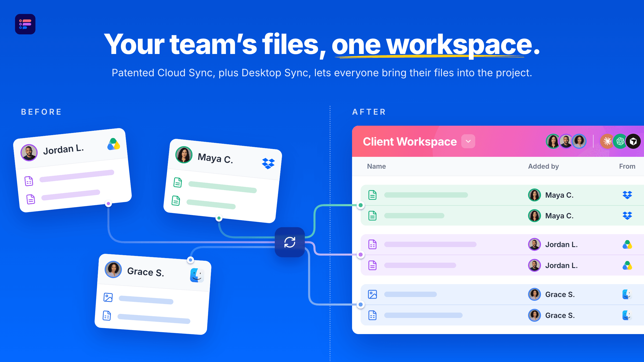This screenshot has height=362, width=644.
Task: Click Grace S. avatar on the before card
Action: point(113,269)
